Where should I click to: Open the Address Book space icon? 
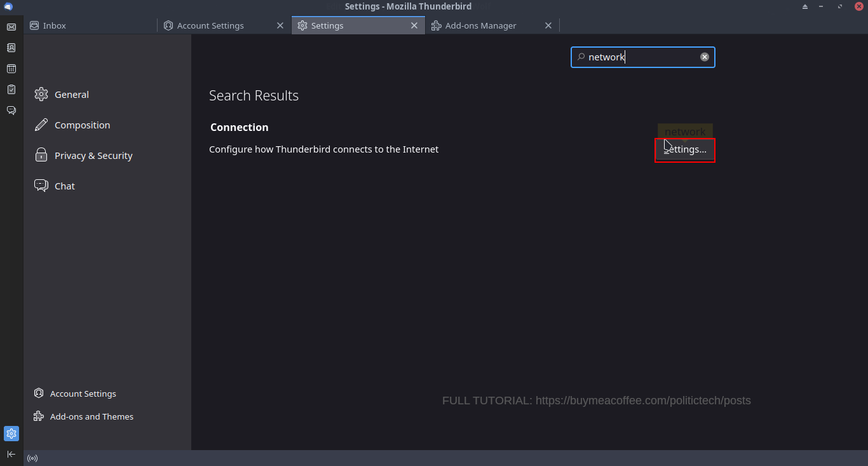[11, 48]
